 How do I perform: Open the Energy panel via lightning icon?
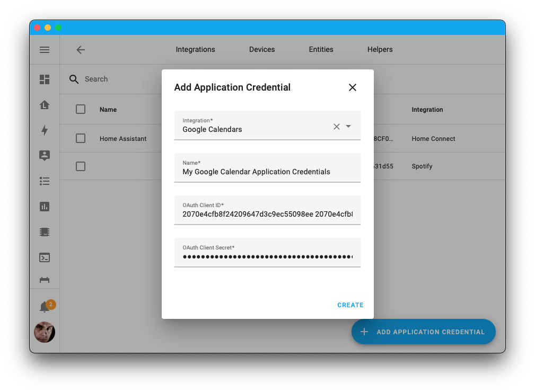45,130
